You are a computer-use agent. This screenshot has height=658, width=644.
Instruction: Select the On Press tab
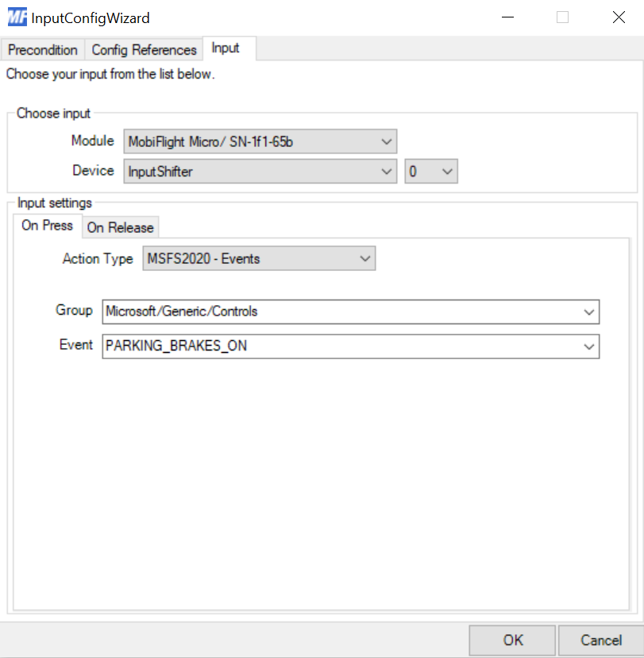tap(48, 226)
